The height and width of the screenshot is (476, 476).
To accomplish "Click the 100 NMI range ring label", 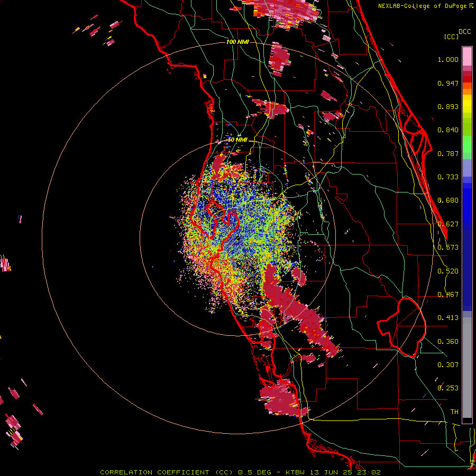I will tap(237, 42).
